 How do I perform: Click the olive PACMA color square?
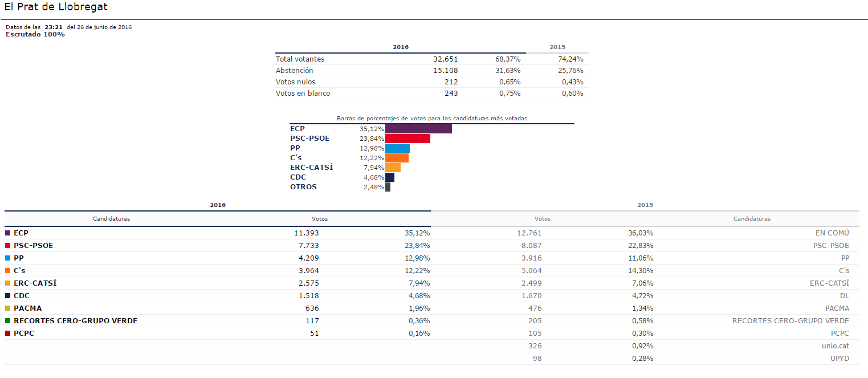[x=8, y=308]
